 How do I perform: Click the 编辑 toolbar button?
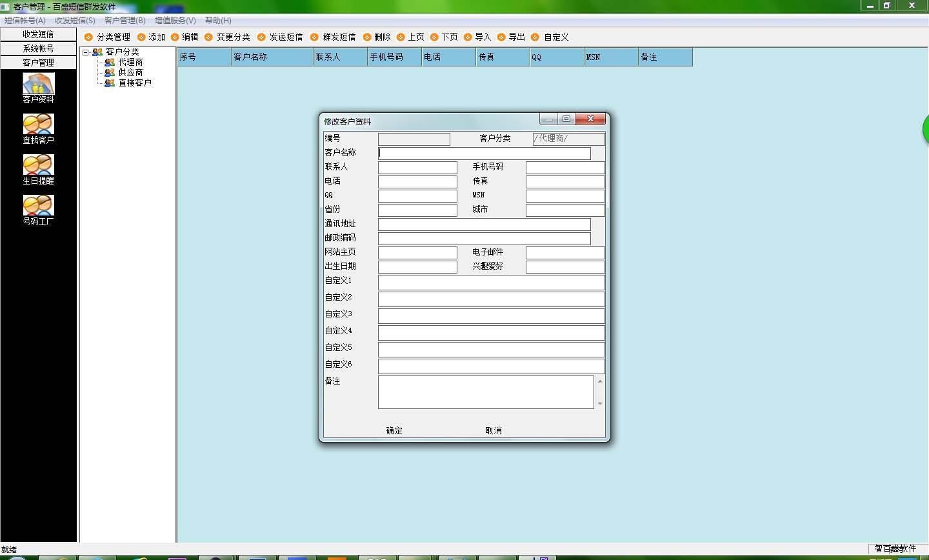pyautogui.click(x=185, y=37)
